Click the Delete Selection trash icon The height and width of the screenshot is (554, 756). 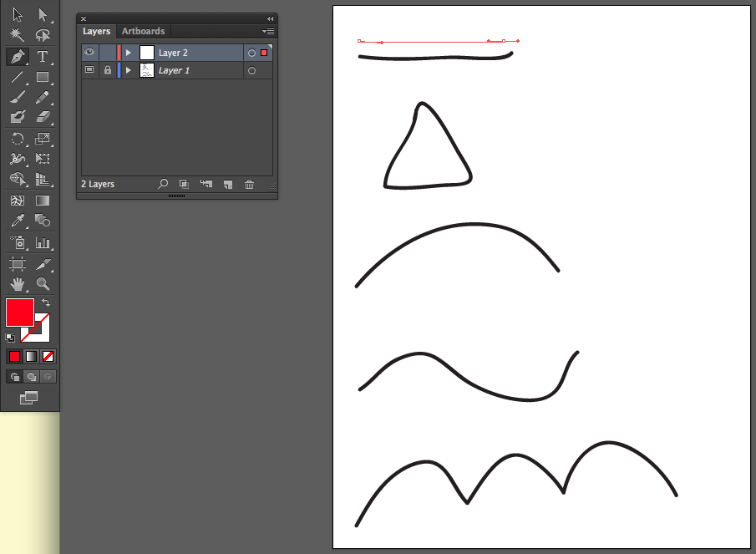(x=249, y=184)
